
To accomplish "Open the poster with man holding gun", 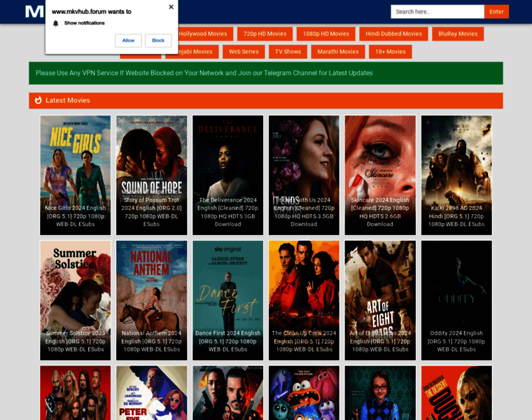I will pyautogui.click(x=227, y=393).
